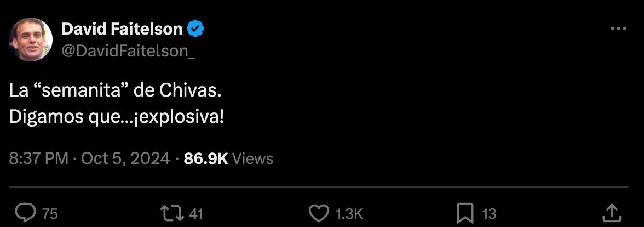Click the David Faitelson display name
644x227 pixels.
[122, 29]
